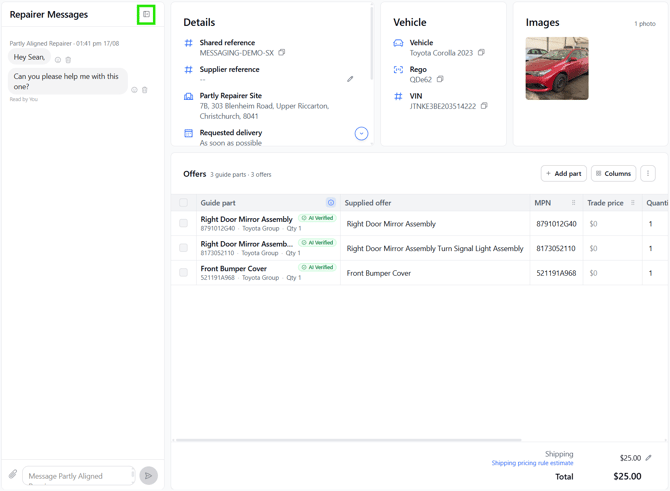Open the MPN column menu handle

click(x=573, y=203)
